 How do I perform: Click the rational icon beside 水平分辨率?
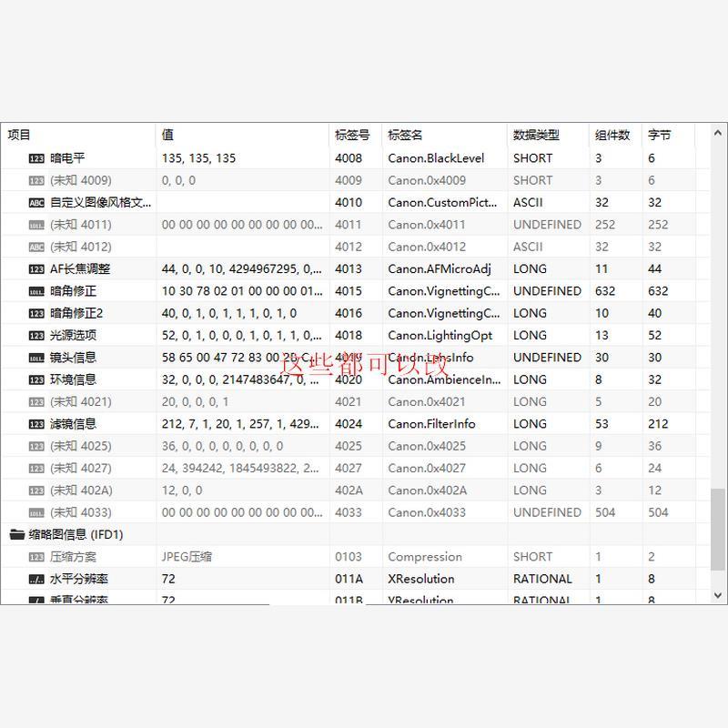36,580
